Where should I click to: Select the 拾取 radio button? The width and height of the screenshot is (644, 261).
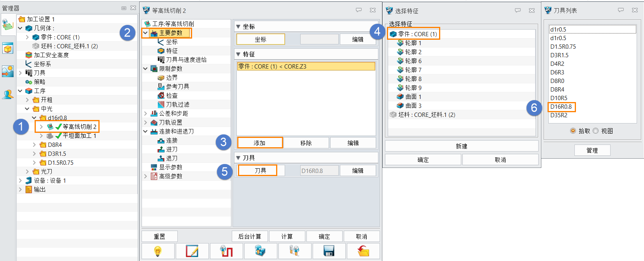[573, 131]
